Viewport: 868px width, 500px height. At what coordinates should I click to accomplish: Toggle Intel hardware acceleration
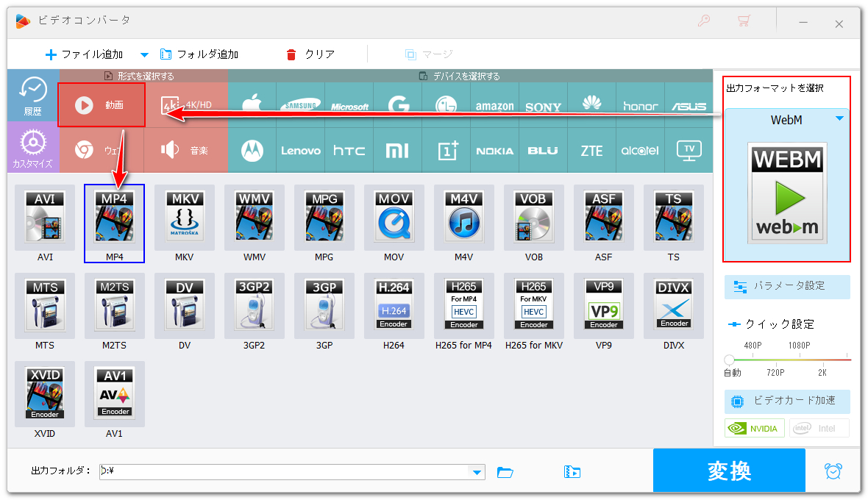pyautogui.click(x=819, y=428)
